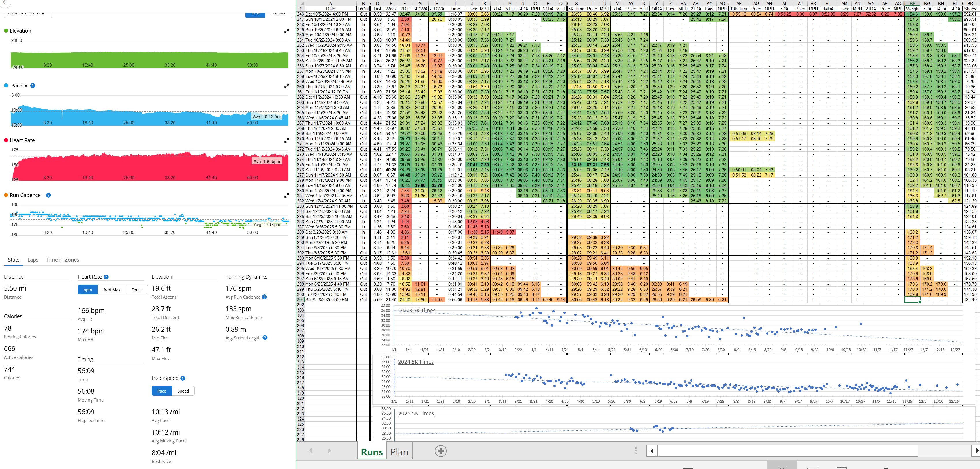Select highlighted column BF header
This screenshot has height=469, width=980.
pyautogui.click(x=912, y=3)
